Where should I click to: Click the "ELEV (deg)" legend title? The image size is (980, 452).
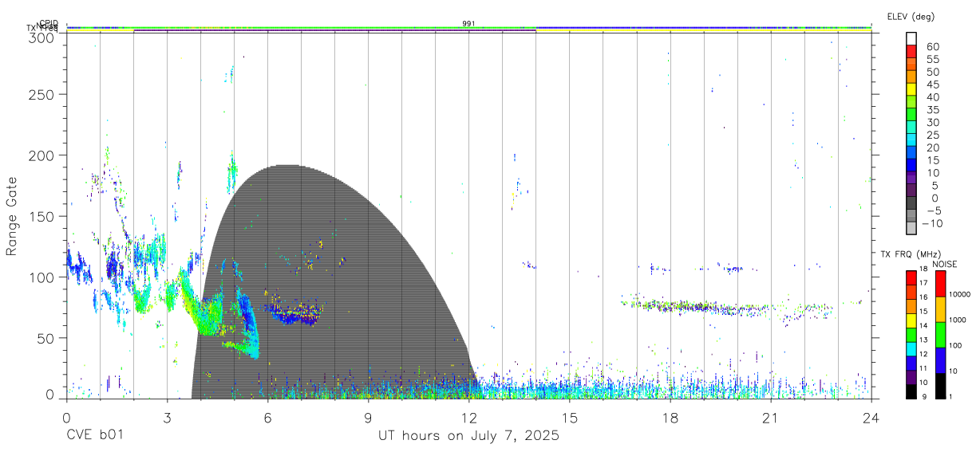(x=911, y=16)
